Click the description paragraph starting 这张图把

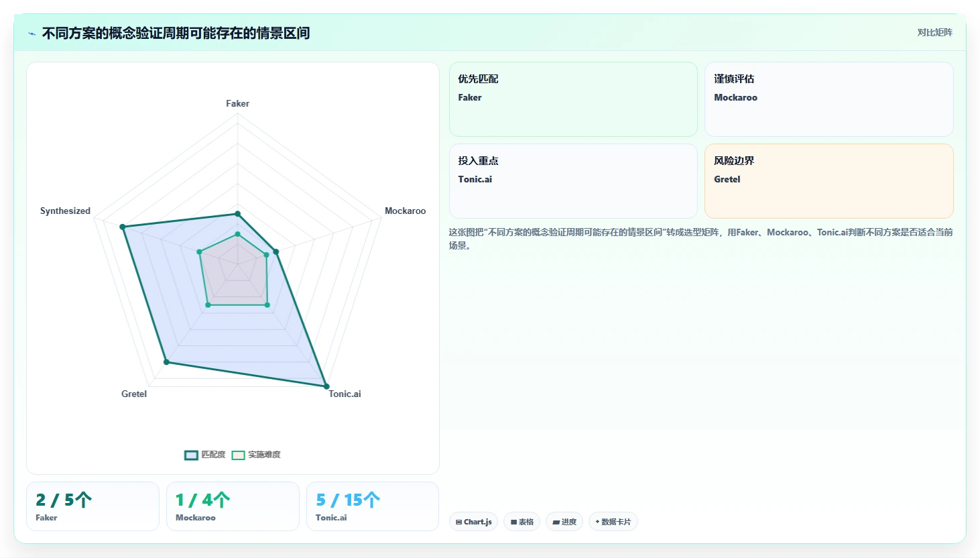click(x=700, y=239)
